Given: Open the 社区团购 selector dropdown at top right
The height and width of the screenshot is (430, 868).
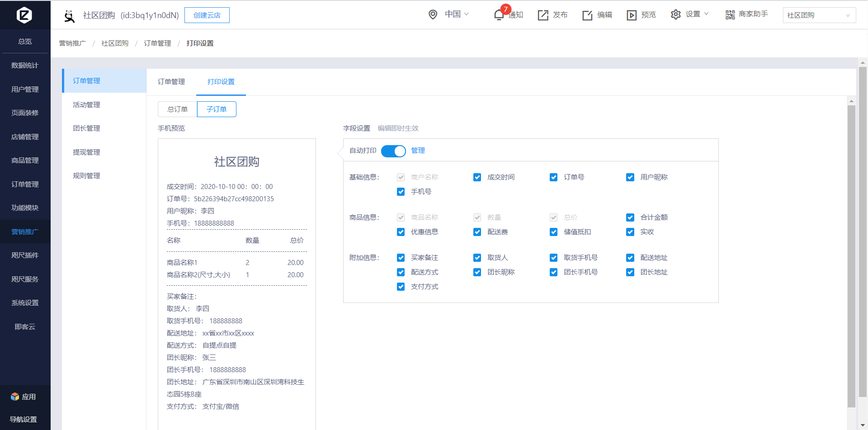Looking at the screenshot, I should pos(819,15).
